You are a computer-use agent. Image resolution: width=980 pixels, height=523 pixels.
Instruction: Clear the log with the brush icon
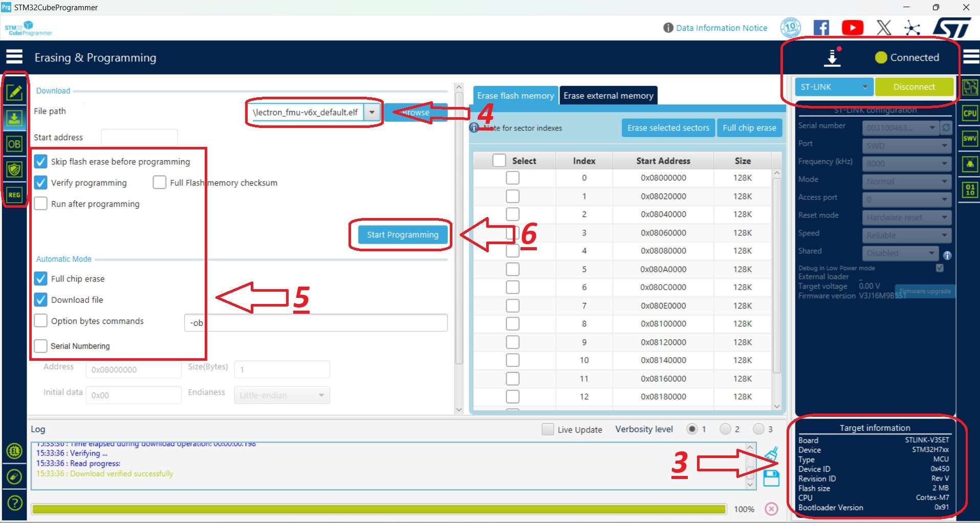pyautogui.click(x=771, y=454)
